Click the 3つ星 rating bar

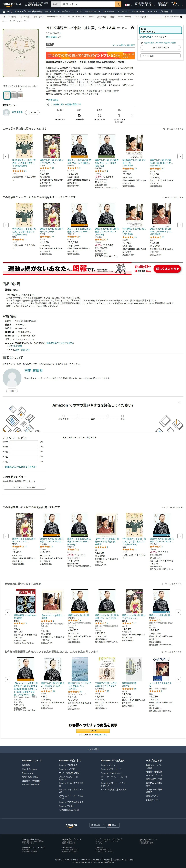coord(24,451)
